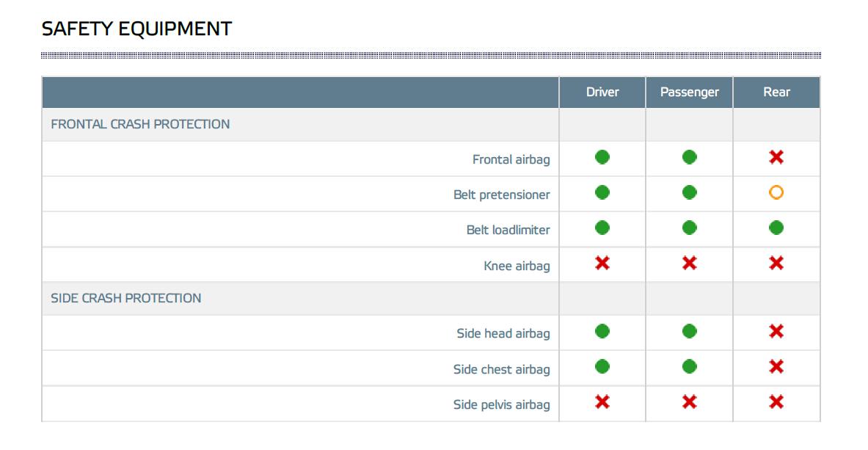This screenshot has height=450, width=868.
Task: Select the Passenger column header
Action: 690,92
